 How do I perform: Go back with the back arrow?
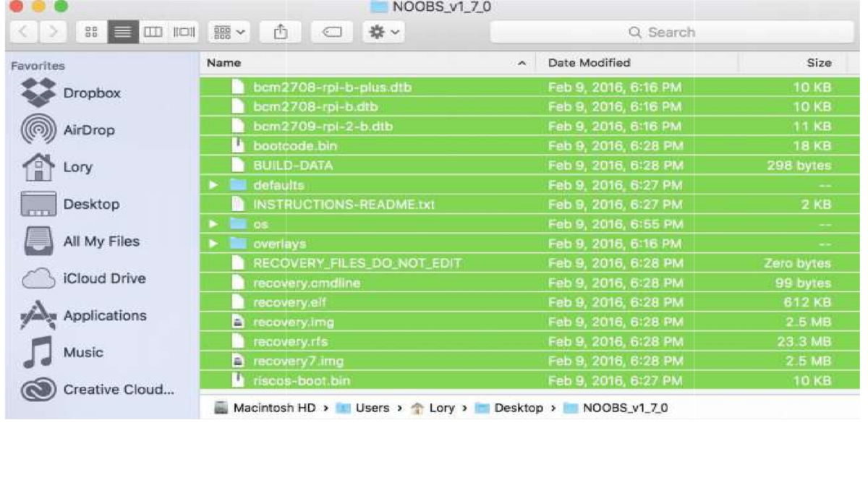[x=23, y=33]
